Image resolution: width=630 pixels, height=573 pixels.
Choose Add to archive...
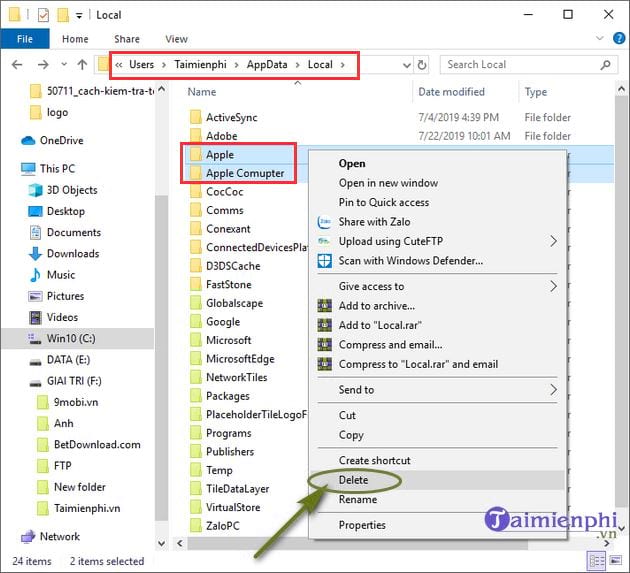pyautogui.click(x=376, y=306)
